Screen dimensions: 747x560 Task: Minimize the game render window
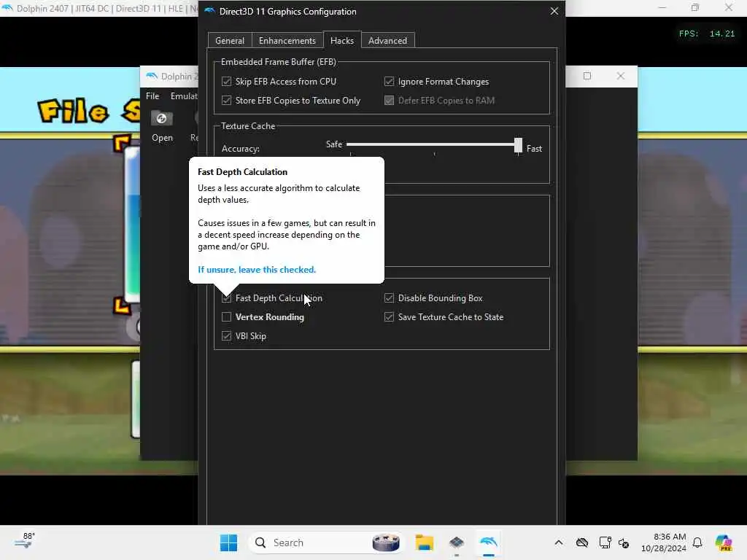click(x=662, y=7)
